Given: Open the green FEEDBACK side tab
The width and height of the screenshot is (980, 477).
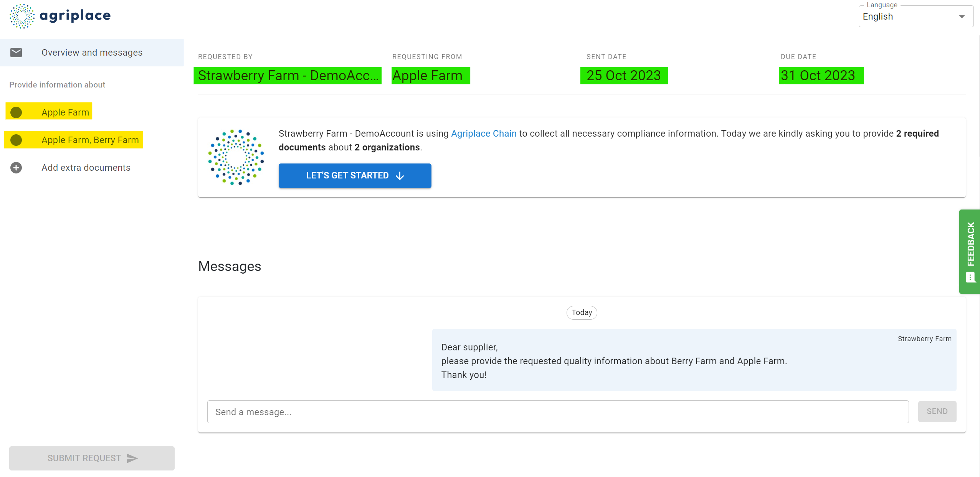Looking at the screenshot, I should click(970, 252).
